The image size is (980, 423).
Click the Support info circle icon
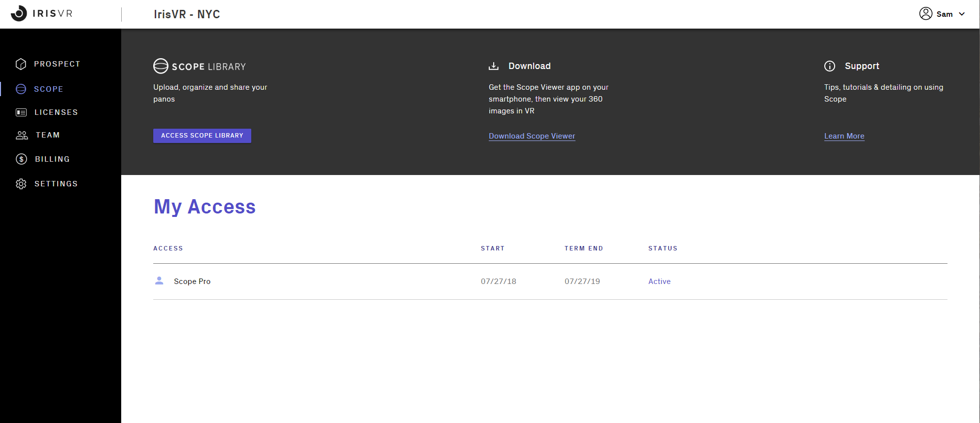pyautogui.click(x=830, y=66)
